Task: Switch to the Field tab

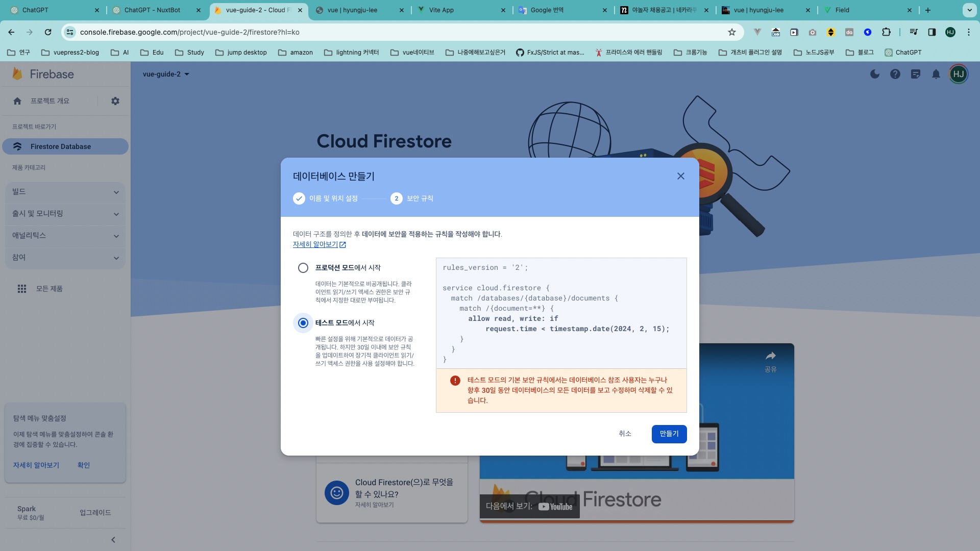Action: [868, 10]
